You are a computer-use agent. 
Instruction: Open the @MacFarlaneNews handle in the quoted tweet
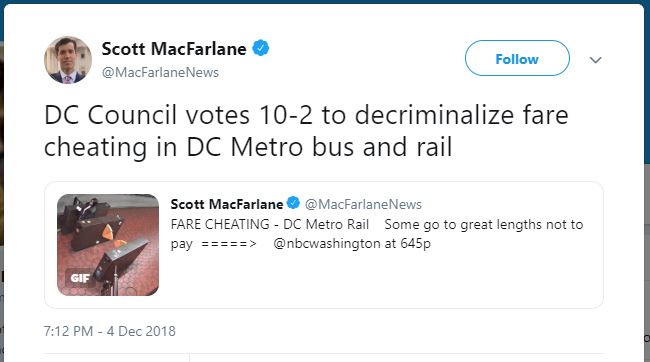pos(363,204)
